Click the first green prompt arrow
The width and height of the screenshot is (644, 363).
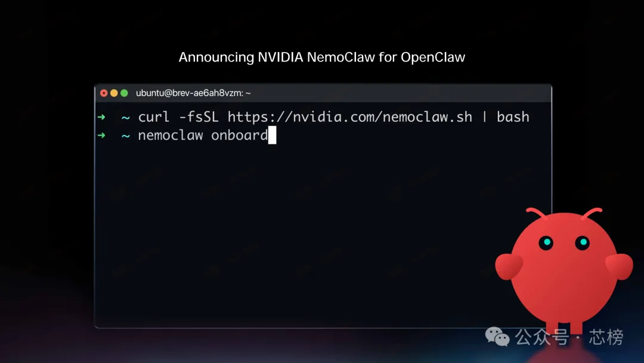click(x=101, y=117)
